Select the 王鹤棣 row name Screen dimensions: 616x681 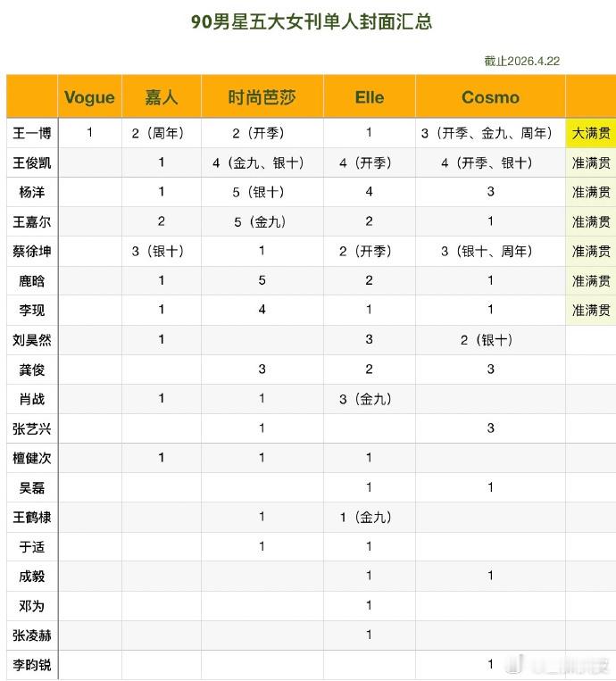click(32, 517)
